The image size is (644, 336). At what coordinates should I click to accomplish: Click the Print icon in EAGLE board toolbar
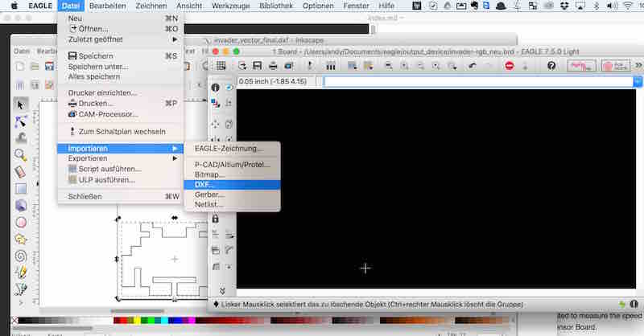point(273,66)
